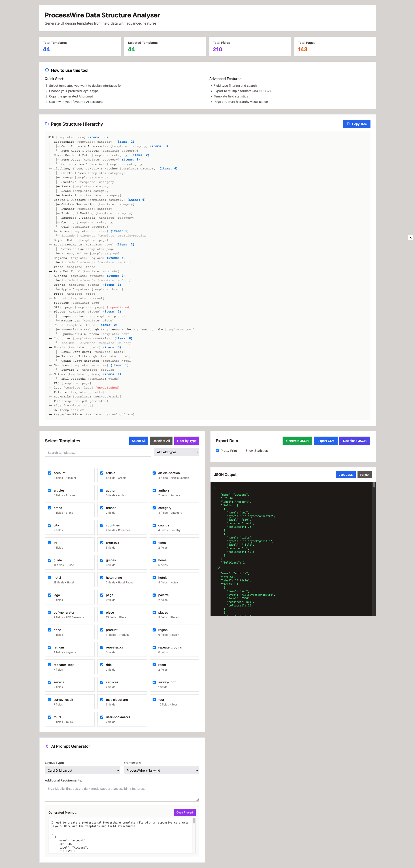Viewport: 415px width, 868px height.
Task: Uncheck the Pretty Print option
Action: pos(217,450)
